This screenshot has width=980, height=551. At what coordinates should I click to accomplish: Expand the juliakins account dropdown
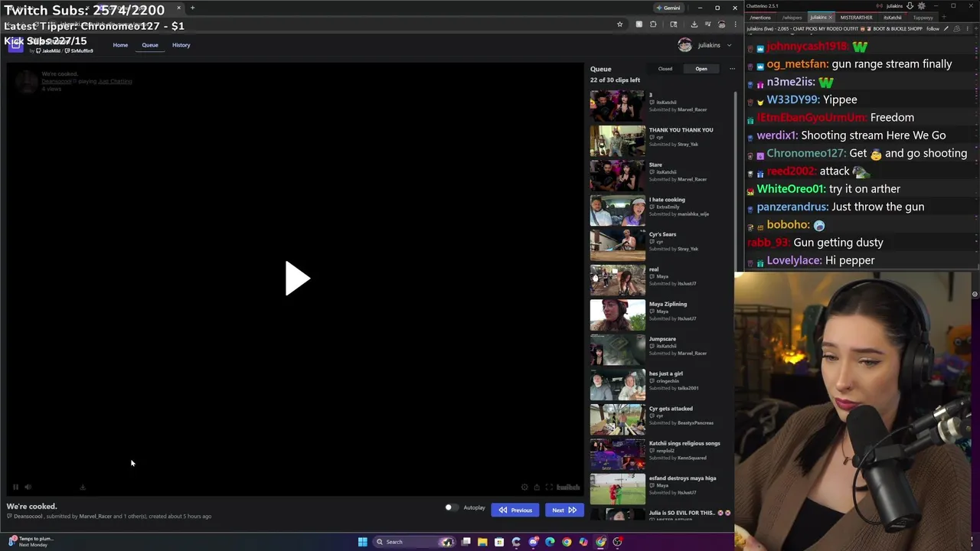[x=729, y=45]
